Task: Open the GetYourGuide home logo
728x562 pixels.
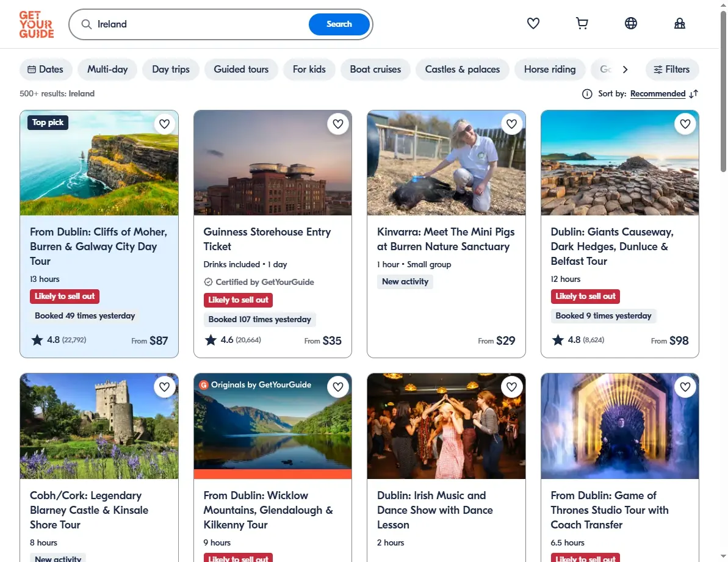Action: click(37, 24)
